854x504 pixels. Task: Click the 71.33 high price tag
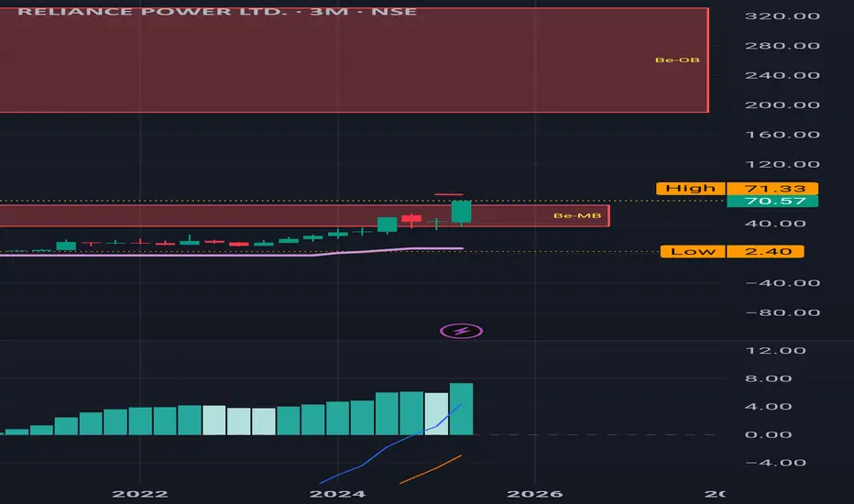(772, 189)
